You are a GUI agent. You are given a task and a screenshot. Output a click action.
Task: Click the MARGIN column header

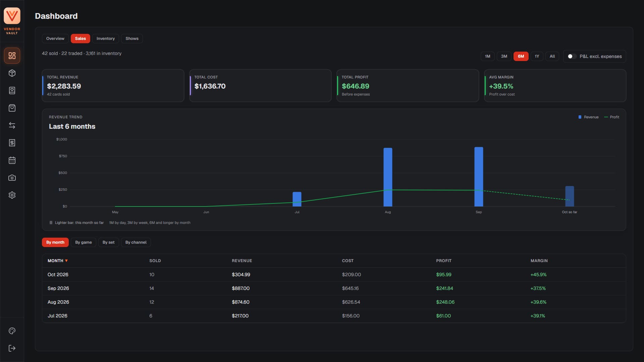[539, 261]
